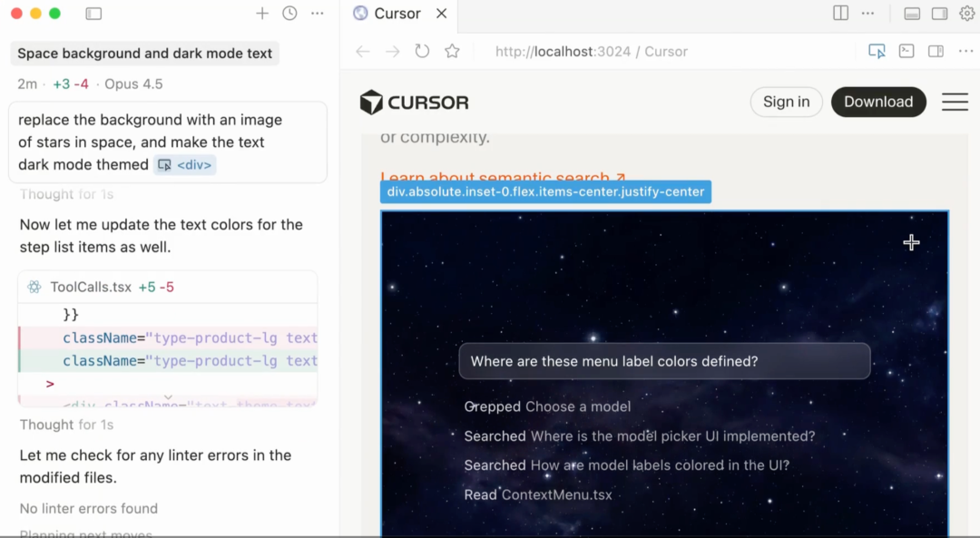
Task: Reload the localhost page
Action: [422, 52]
